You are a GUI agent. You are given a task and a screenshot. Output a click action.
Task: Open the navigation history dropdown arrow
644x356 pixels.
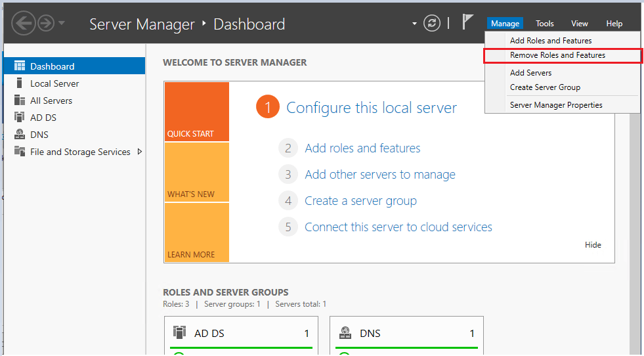(x=62, y=24)
